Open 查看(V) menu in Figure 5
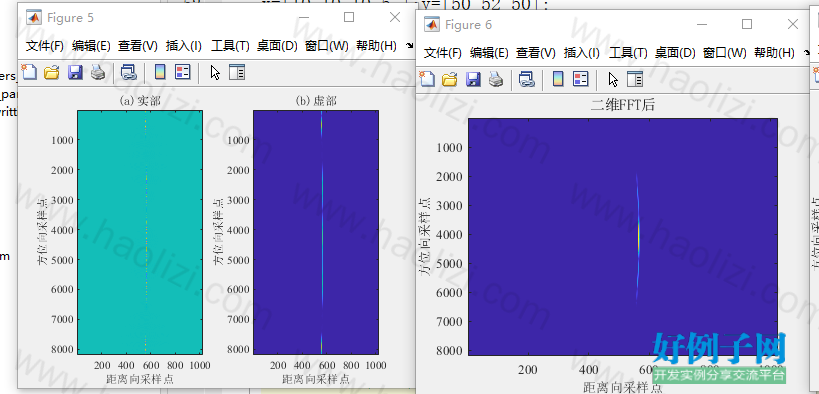 click(138, 45)
